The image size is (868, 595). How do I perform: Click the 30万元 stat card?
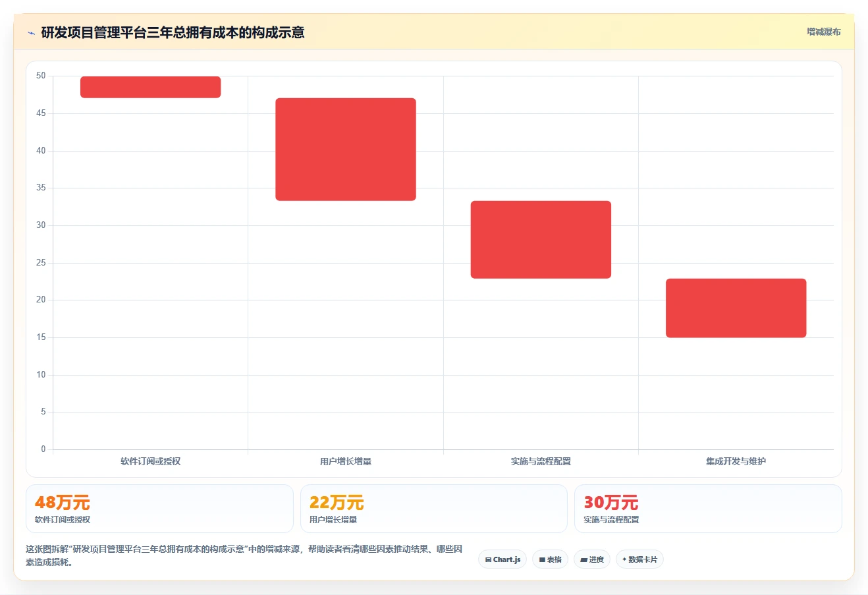click(x=708, y=509)
